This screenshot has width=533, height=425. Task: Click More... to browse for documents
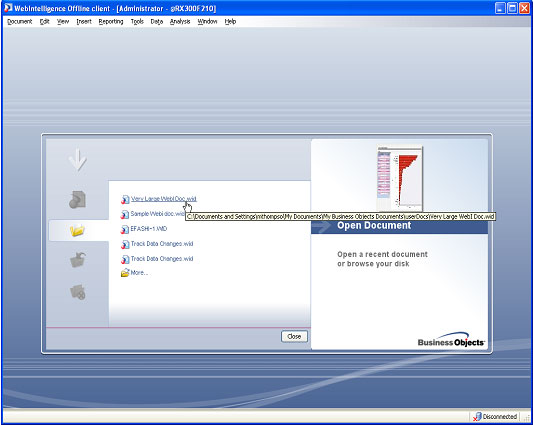pos(139,273)
